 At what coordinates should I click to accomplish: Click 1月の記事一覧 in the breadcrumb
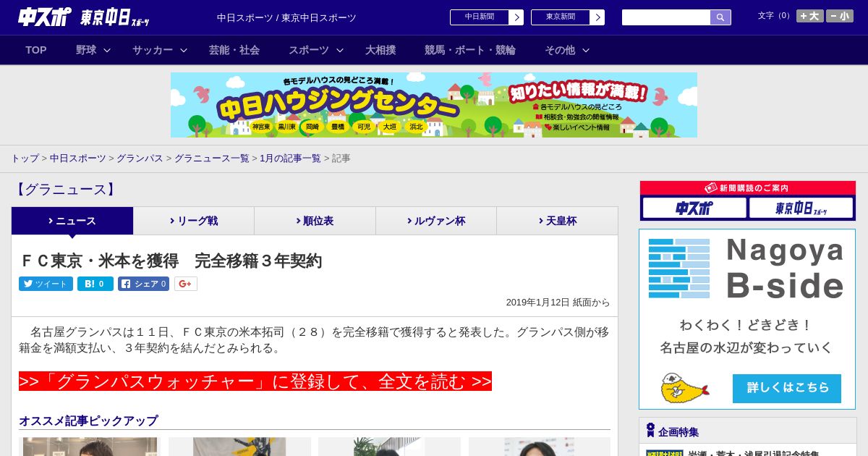290,159
